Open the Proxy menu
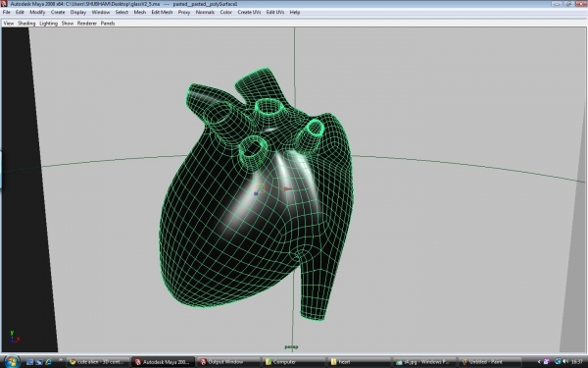The image size is (588, 368). click(184, 12)
